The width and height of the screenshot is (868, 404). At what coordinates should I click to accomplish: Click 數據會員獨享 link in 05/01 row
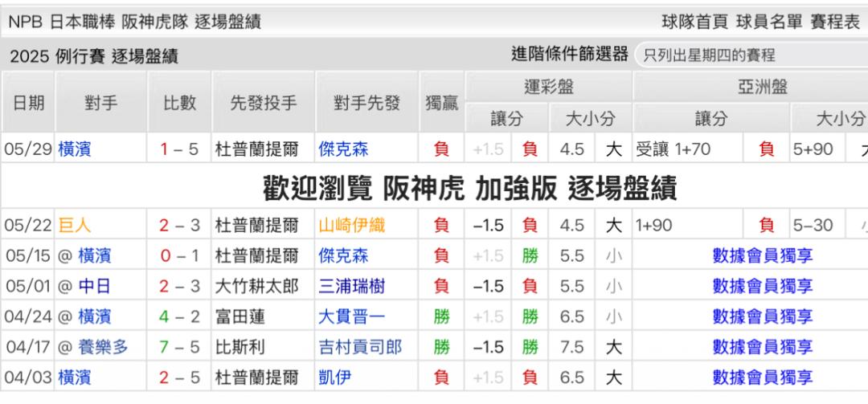click(763, 286)
